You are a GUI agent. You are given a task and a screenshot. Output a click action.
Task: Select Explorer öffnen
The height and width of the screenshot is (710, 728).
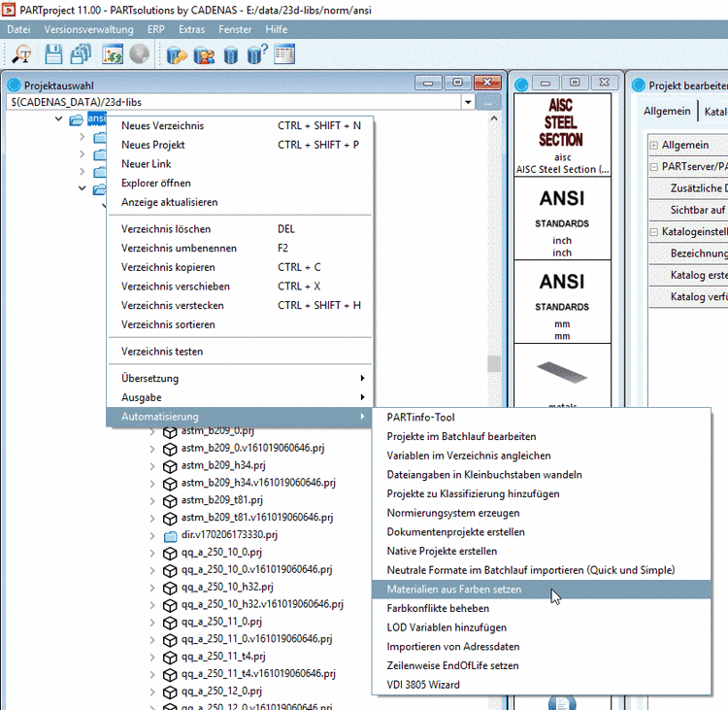[240, 183]
